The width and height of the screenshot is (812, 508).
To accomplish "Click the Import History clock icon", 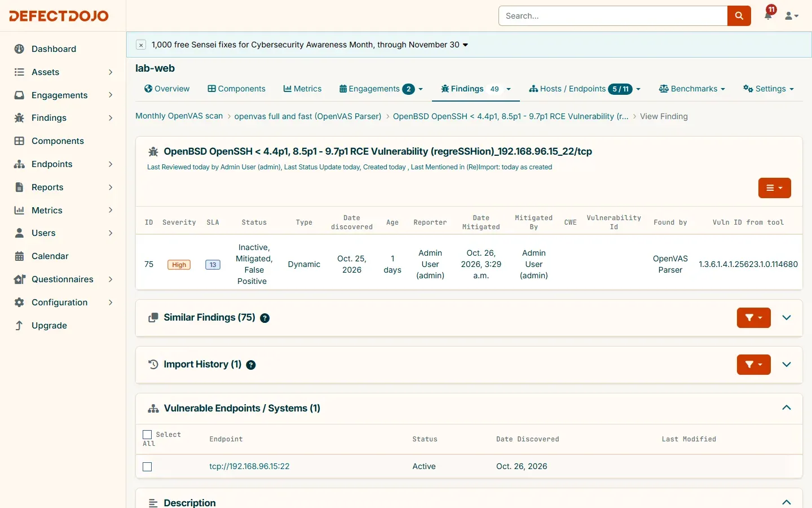I will [153, 365].
